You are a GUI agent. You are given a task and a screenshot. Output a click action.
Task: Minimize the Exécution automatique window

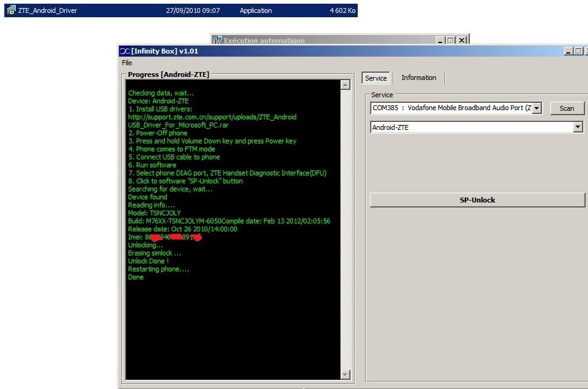point(440,41)
